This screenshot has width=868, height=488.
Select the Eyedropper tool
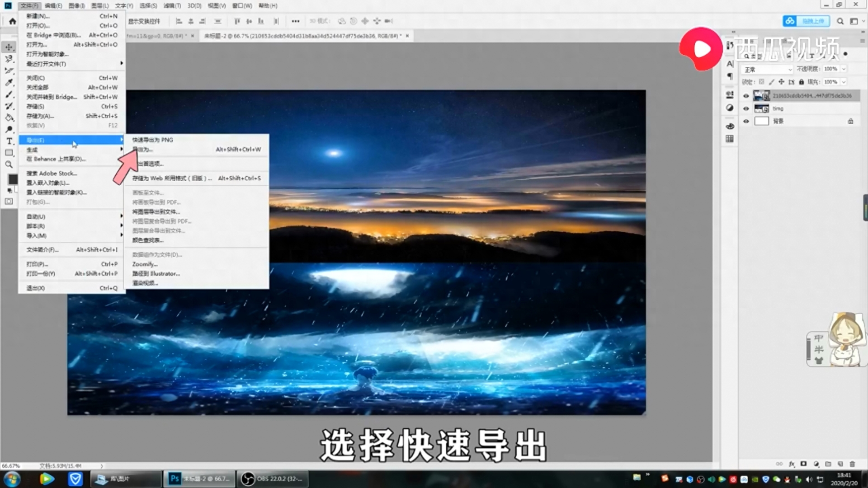click(9, 83)
